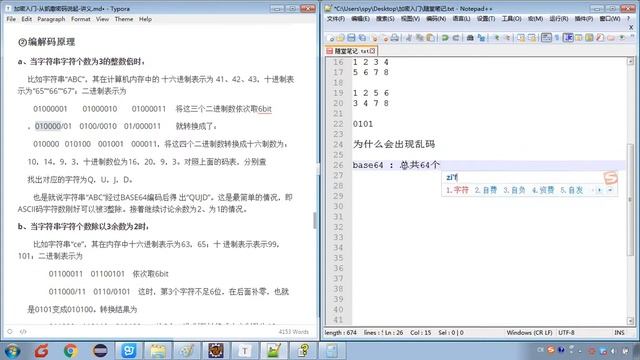The image size is (640, 360).
Task: Choose IME candidate 1.字符
Action: [x=457, y=190]
